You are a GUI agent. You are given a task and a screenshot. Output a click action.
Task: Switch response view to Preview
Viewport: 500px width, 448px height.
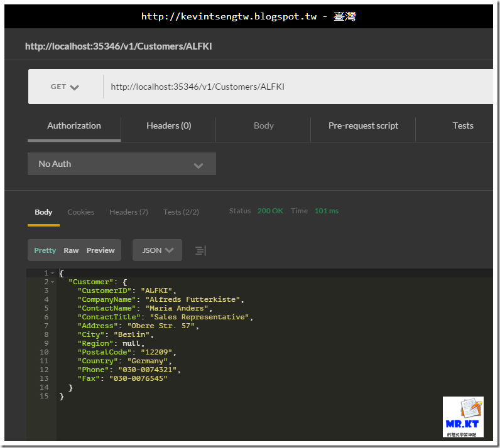click(x=101, y=250)
